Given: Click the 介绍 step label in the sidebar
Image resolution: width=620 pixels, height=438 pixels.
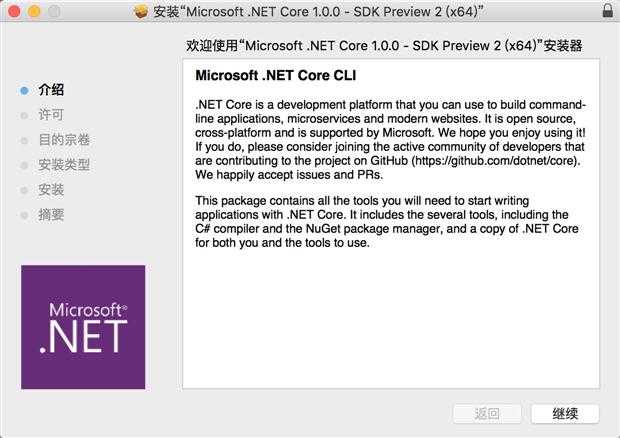Looking at the screenshot, I should tap(51, 90).
